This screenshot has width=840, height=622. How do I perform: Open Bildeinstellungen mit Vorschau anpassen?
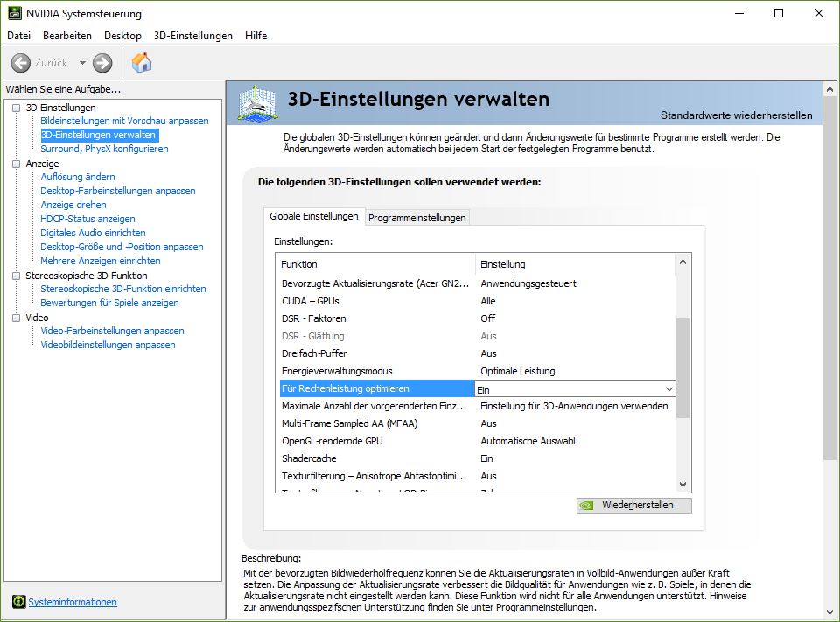(x=124, y=121)
